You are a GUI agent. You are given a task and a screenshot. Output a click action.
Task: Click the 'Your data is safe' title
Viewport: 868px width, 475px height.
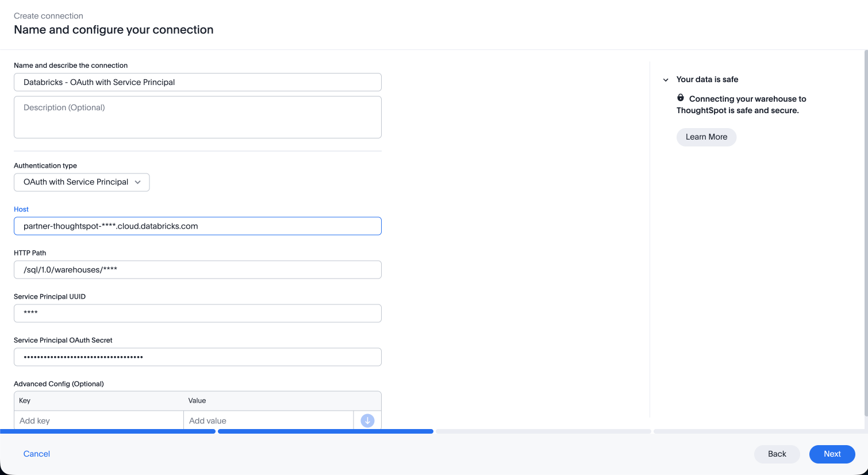(x=707, y=80)
